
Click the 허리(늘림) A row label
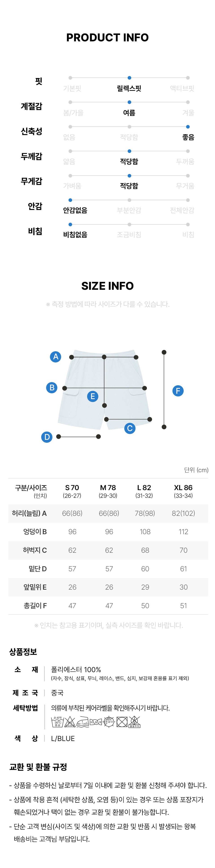29,513
